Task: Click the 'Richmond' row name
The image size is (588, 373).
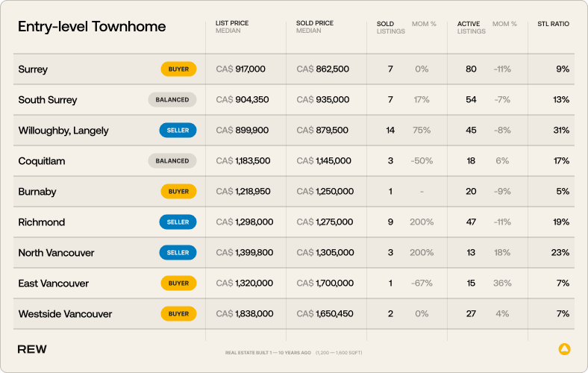Action: point(42,222)
